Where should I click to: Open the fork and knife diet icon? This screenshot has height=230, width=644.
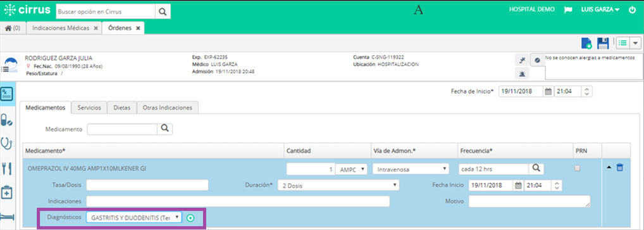pyautogui.click(x=6, y=169)
